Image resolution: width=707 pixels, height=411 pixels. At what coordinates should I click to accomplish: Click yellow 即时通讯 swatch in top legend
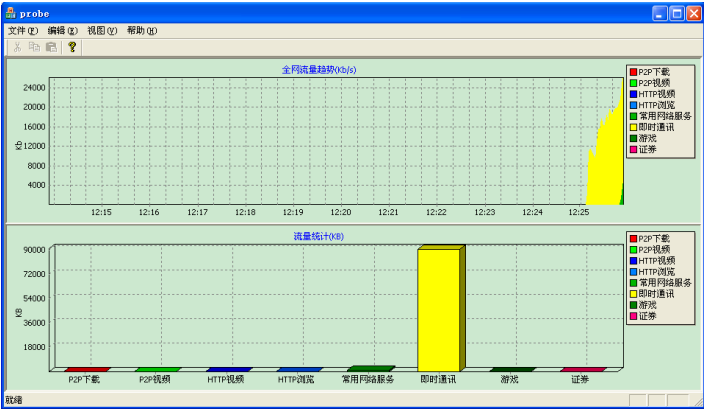coord(633,128)
